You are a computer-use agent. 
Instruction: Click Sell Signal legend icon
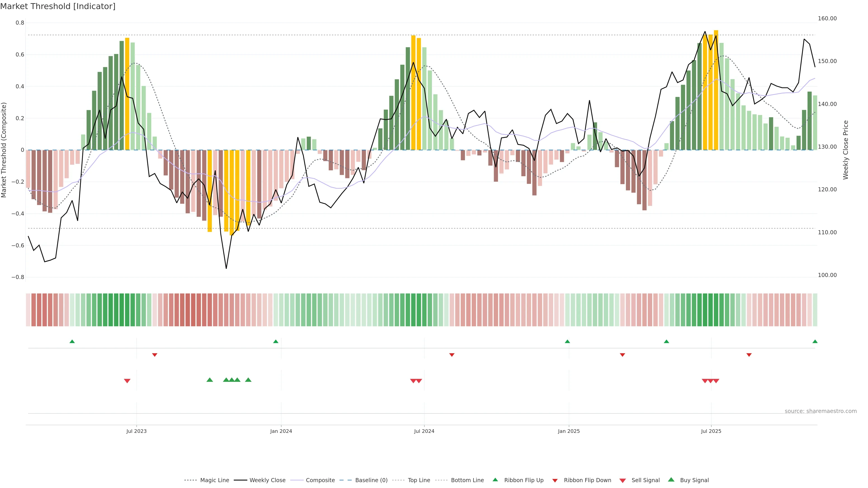click(x=623, y=481)
